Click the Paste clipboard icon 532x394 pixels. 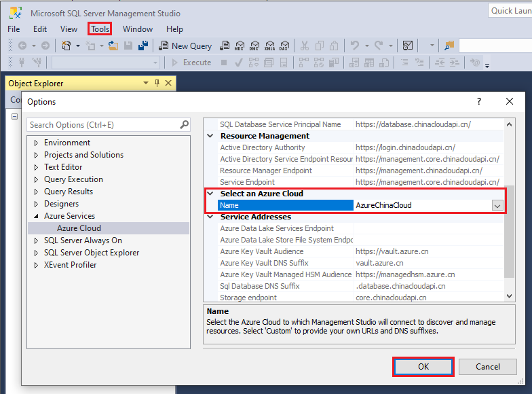click(334, 46)
